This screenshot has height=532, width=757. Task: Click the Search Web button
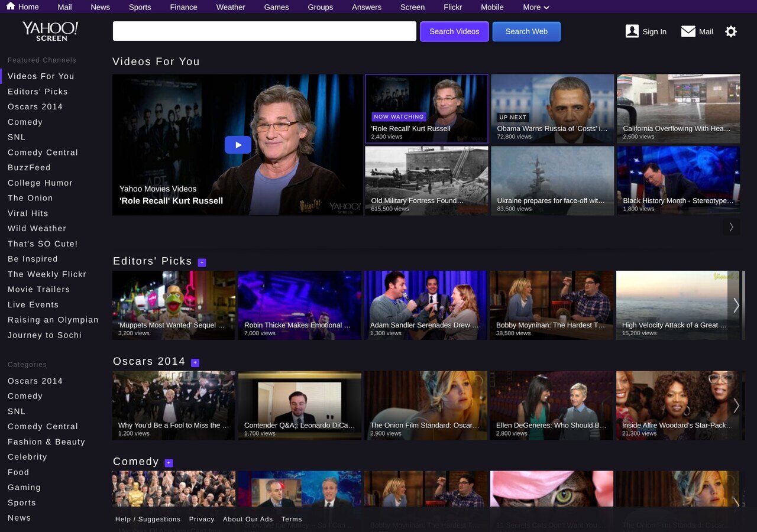pyautogui.click(x=526, y=31)
